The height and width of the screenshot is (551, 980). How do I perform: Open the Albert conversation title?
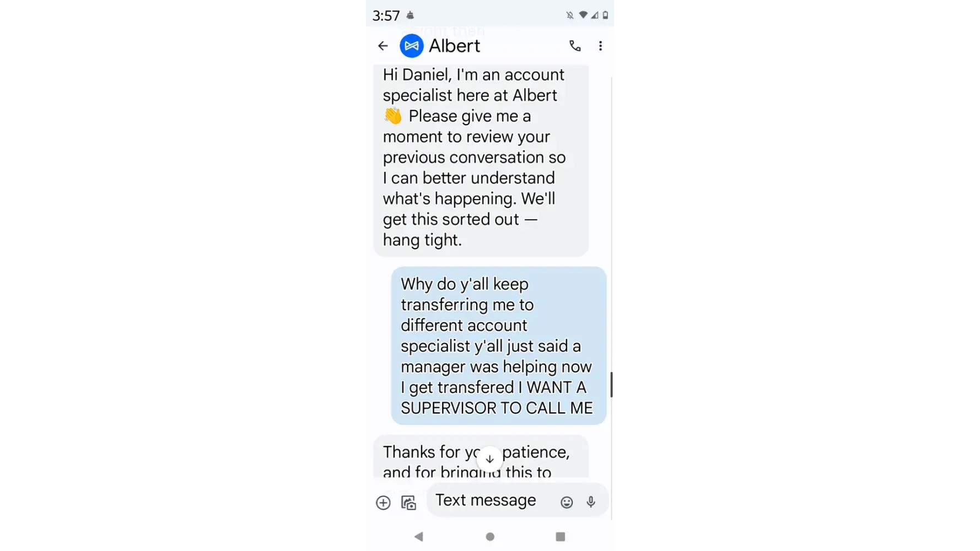pos(455,46)
